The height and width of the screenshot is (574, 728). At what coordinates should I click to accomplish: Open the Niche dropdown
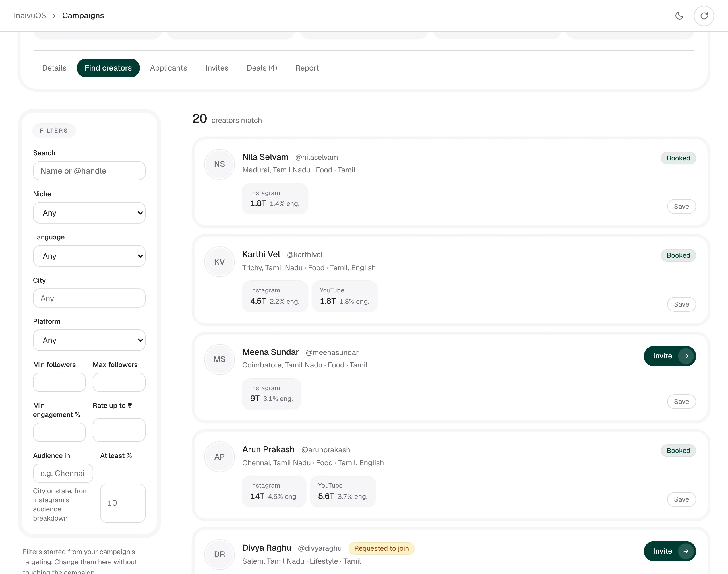(x=89, y=213)
